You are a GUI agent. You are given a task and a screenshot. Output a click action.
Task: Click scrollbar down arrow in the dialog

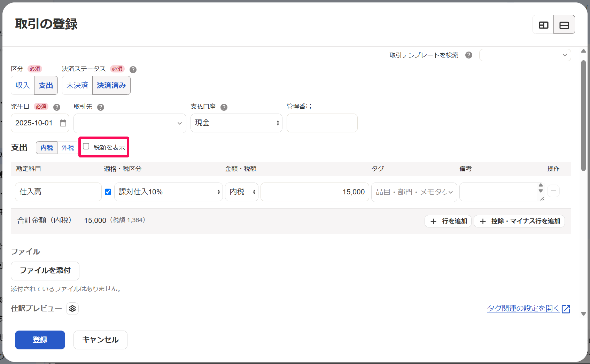pos(583,313)
